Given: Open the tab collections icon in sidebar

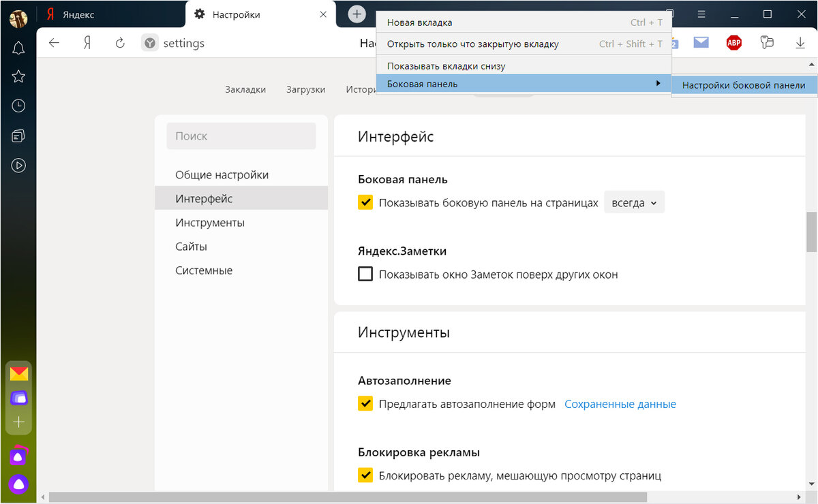Looking at the screenshot, I should pos(18,136).
